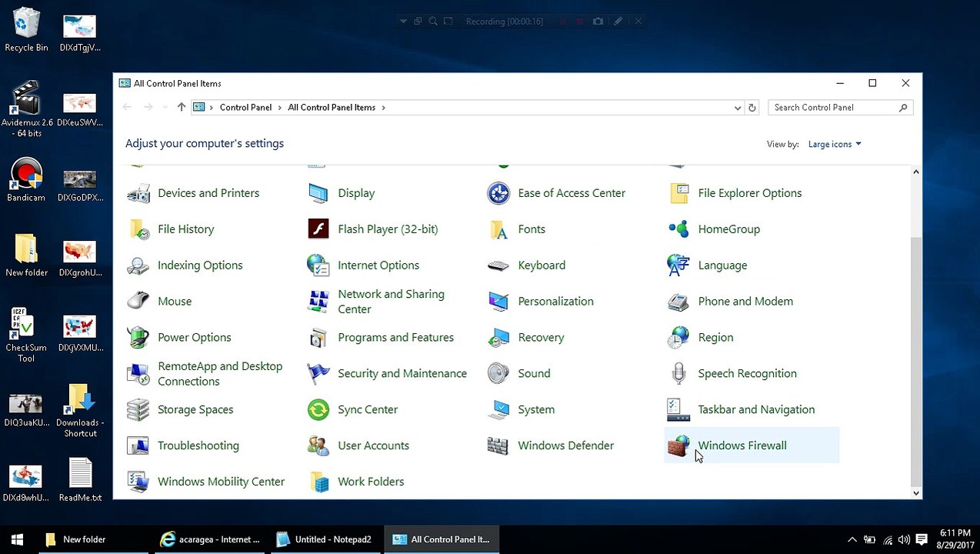Open the Flash Player (32-bit) icon
This screenshot has height=554, width=980.
coord(318,229)
